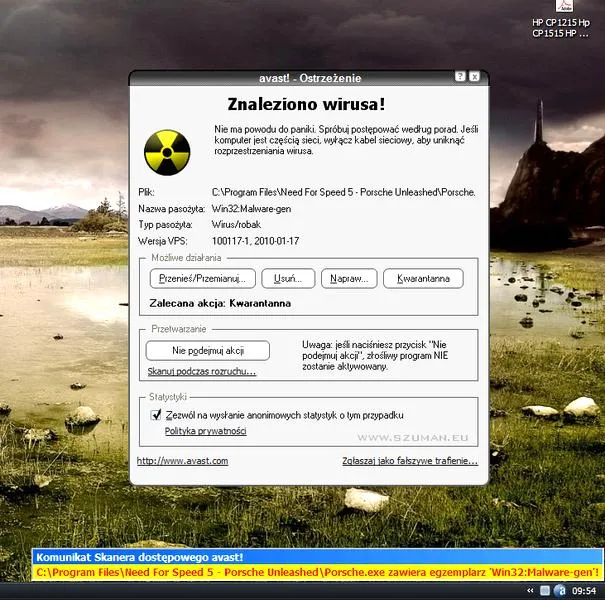Screen dimensions: 605x600
Task: Click the Nie podejmuj akcji button
Action: (208, 350)
